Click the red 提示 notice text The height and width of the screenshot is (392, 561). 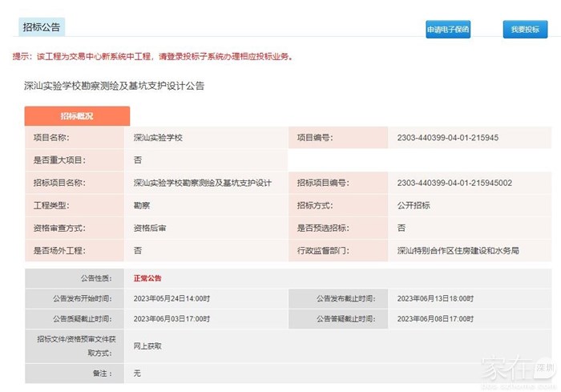pyautogui.click(x=153, y=57)
